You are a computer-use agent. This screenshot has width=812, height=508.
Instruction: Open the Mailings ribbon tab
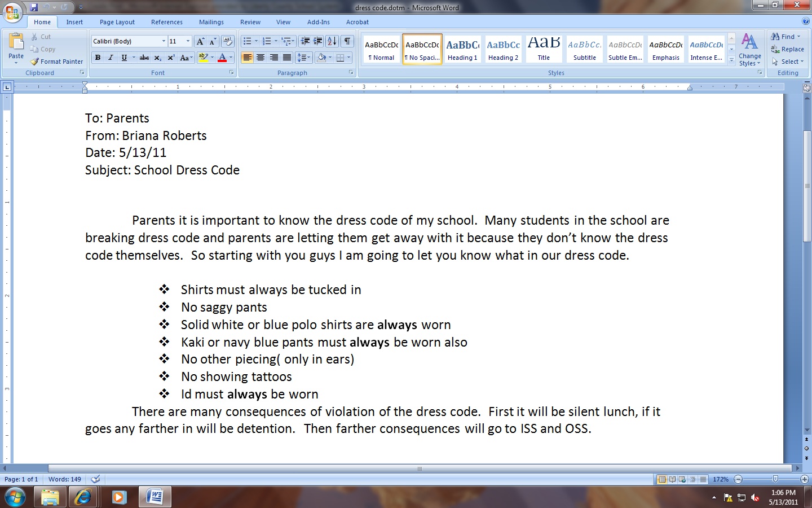pos(211,22)
